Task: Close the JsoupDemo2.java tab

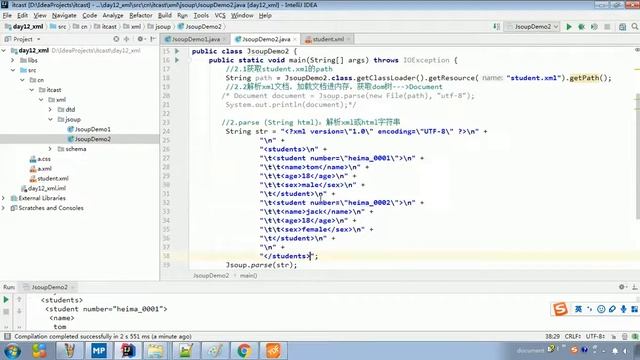Action: (295, 40)
